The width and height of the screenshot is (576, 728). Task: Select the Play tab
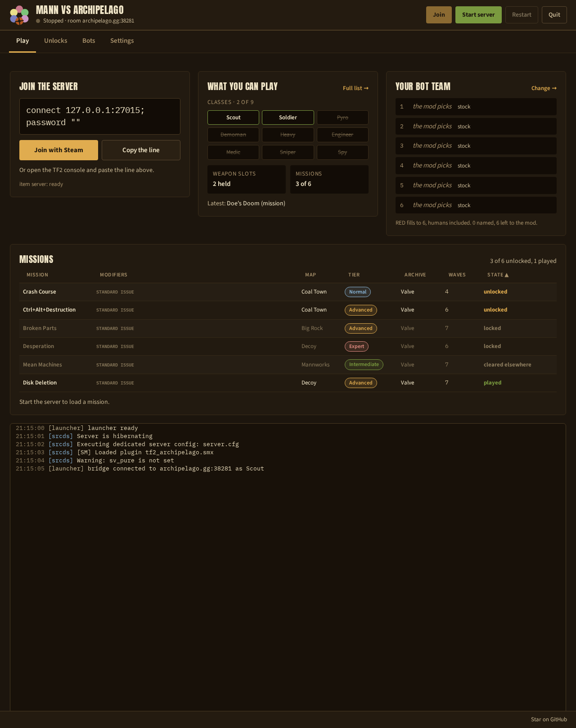pyautogui.click(x=22, y=41)
